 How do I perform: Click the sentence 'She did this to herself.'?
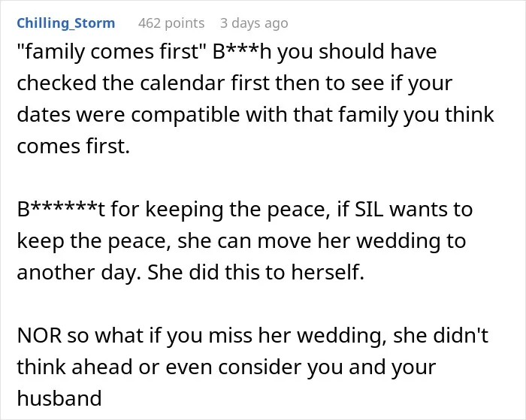pyautogui.click(x=255, y=272)
